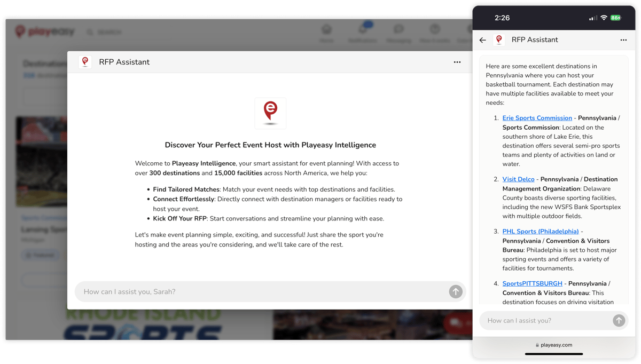Open the PHL Sports (Philadelphia) link

(x=541, y=231)
